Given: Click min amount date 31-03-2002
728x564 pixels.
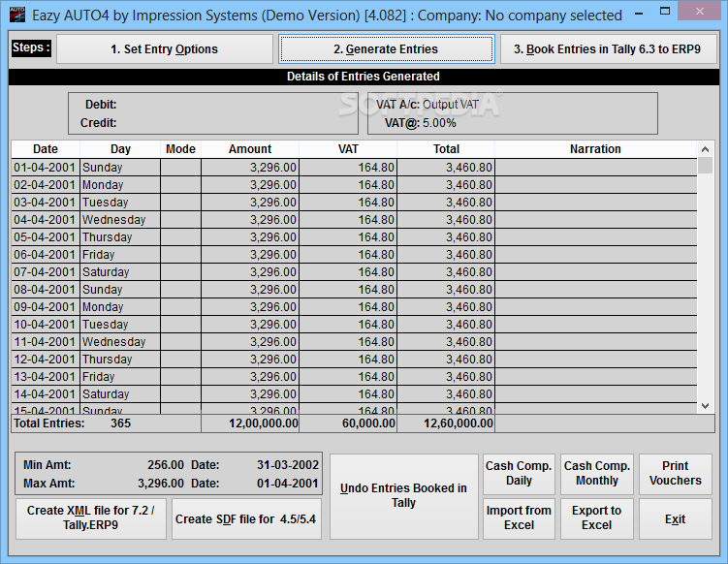Looking at the screenshot, I should [288, 464].
